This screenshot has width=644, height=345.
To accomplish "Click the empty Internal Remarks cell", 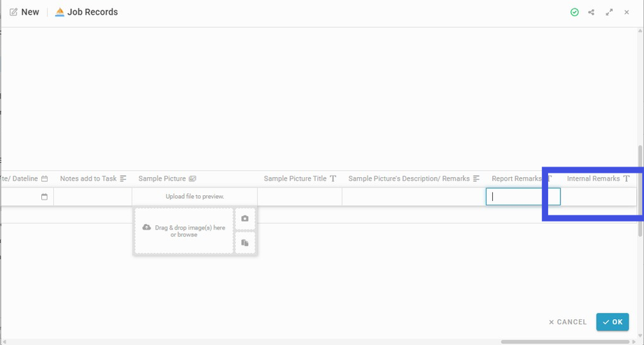I will (598, 197).
